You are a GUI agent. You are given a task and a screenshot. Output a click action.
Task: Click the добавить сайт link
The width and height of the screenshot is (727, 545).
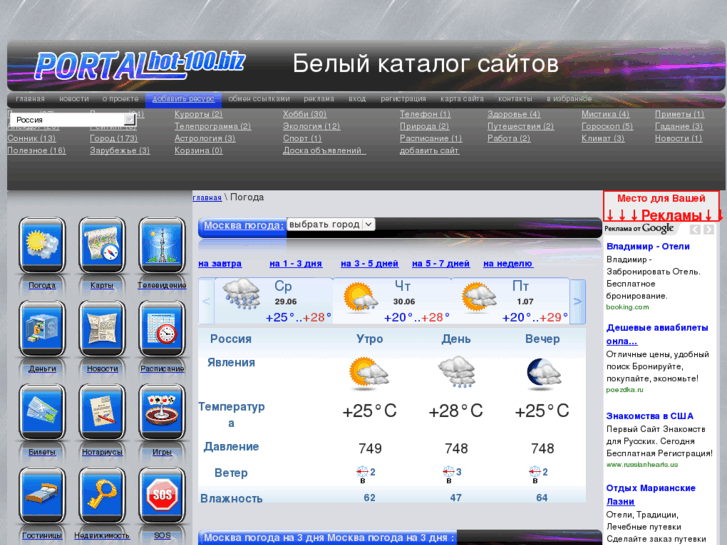[x=429, y=150]
